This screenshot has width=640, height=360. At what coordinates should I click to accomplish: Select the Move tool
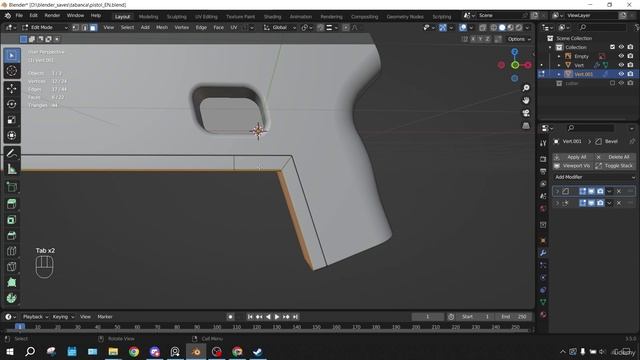point(12,88)
